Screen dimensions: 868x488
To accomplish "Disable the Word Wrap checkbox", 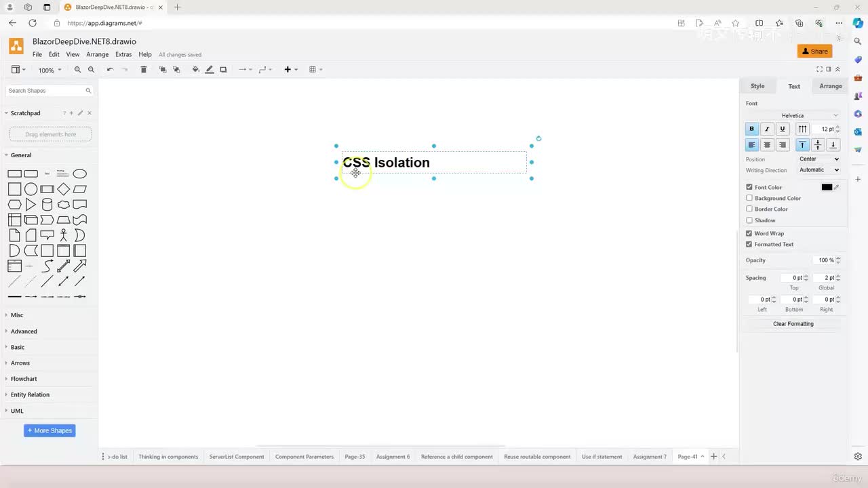I will [x=749, y=233].
